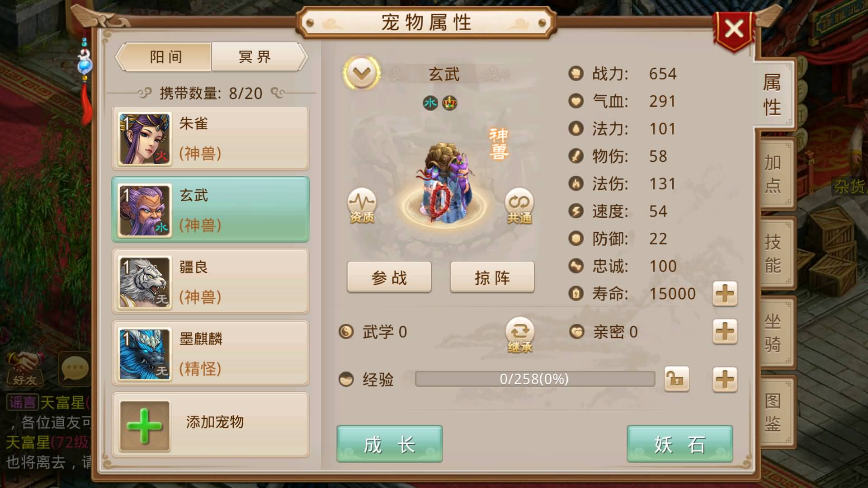The image size is (868, 488).
Task: Add experience with 经验 plus button
Action: pos(725,379)
